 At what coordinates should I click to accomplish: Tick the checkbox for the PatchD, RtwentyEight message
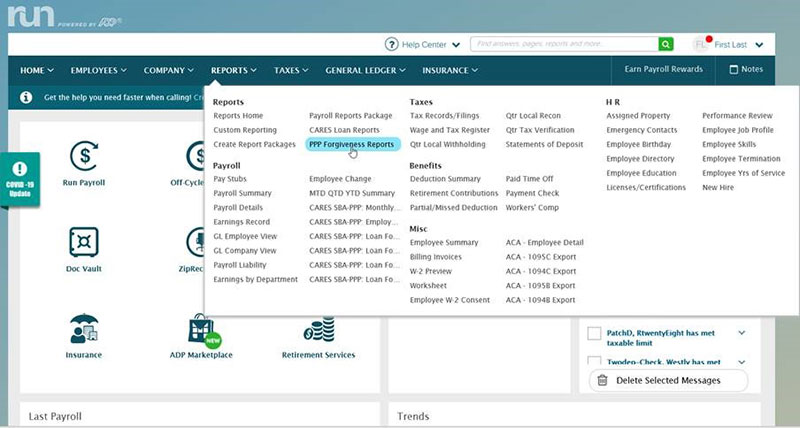[x=594, y=334]
